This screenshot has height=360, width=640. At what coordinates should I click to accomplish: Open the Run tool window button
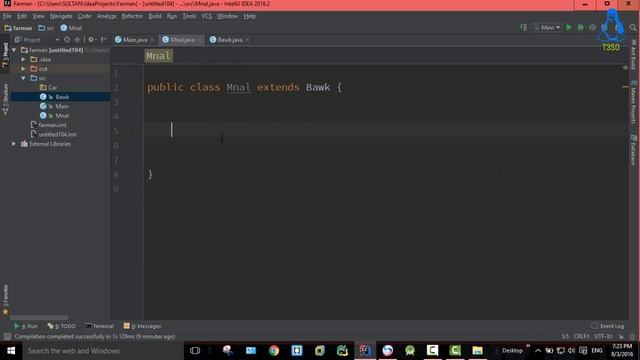26,326
